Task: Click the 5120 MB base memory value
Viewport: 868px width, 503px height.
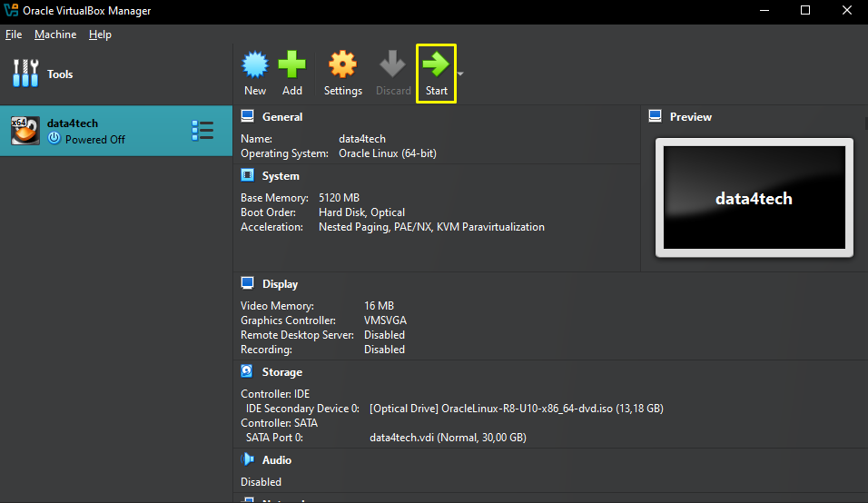Action: click(x=339, y=198)
